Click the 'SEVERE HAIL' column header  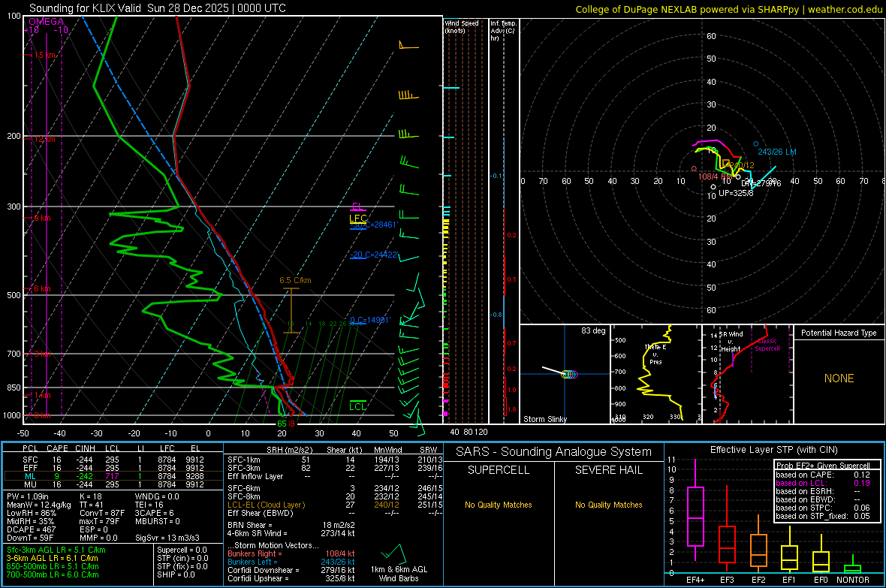coord(608,470)
